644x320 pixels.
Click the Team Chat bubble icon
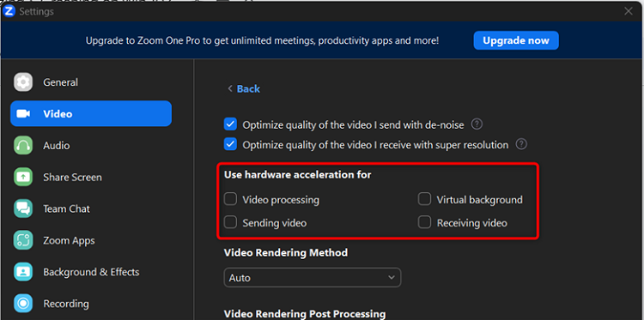pyautogui.click(x=23, y=208)
